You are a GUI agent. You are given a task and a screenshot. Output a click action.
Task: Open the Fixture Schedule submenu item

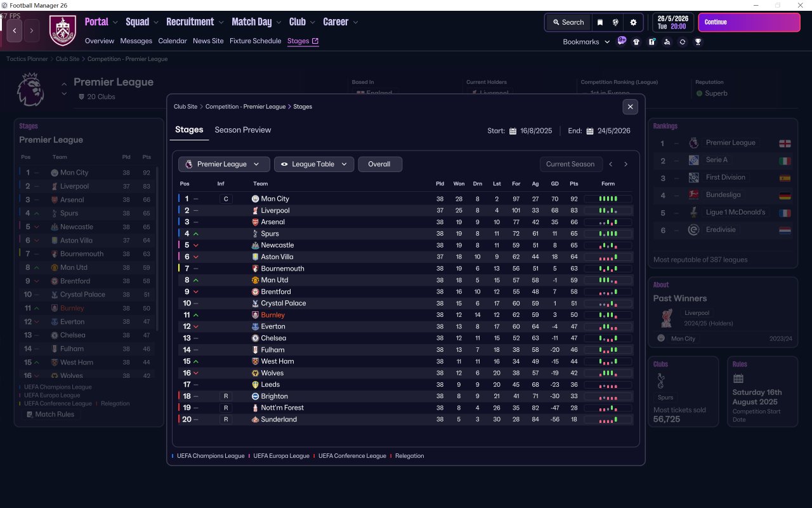point(256,41)
